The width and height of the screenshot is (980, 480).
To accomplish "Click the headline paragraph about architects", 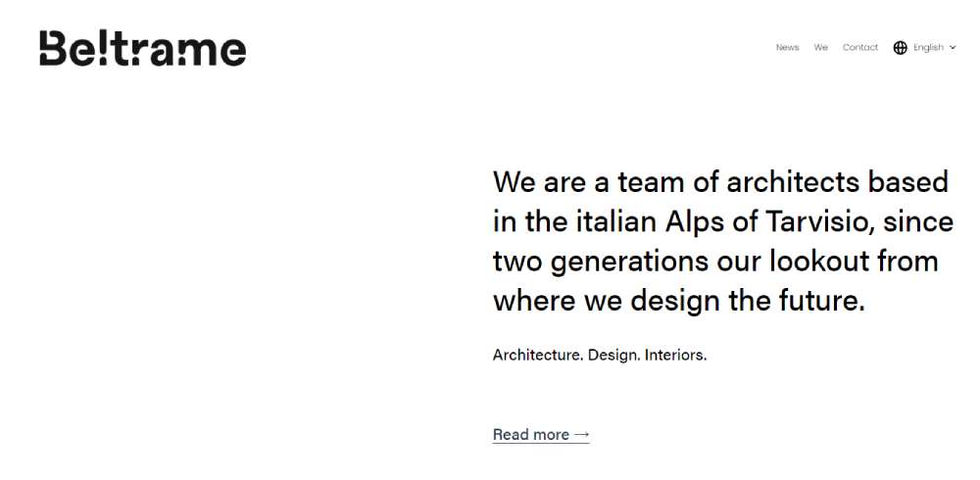I will click(x=723, y=241).
